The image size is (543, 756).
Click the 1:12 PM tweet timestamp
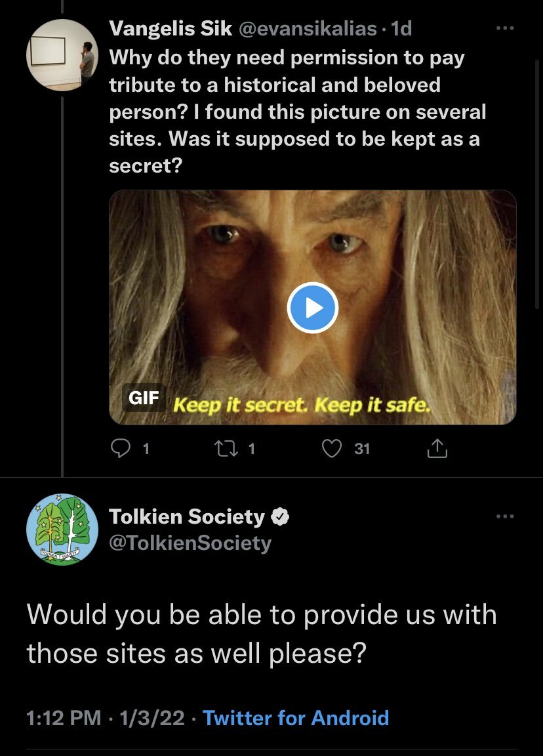[64, 717]
